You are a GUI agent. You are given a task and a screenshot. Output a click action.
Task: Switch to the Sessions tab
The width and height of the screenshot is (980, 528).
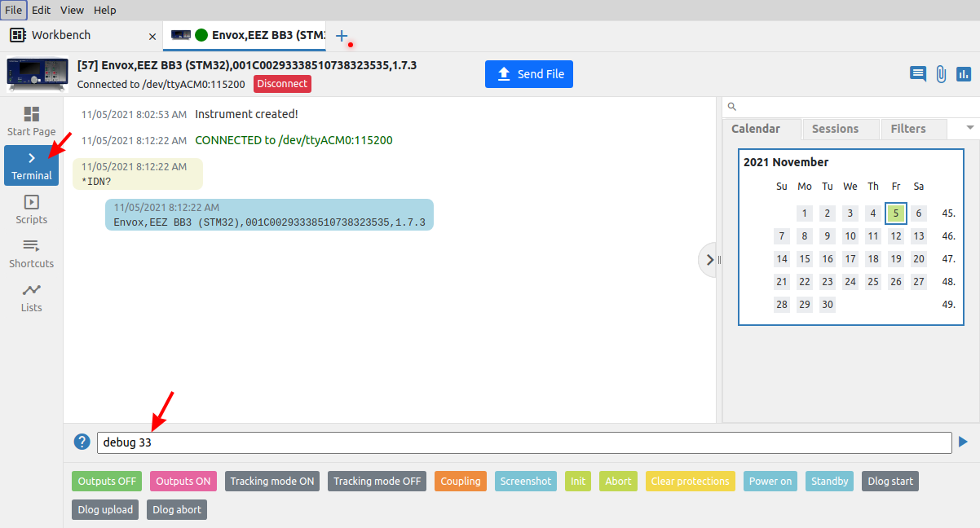click(x=835, y=129)
